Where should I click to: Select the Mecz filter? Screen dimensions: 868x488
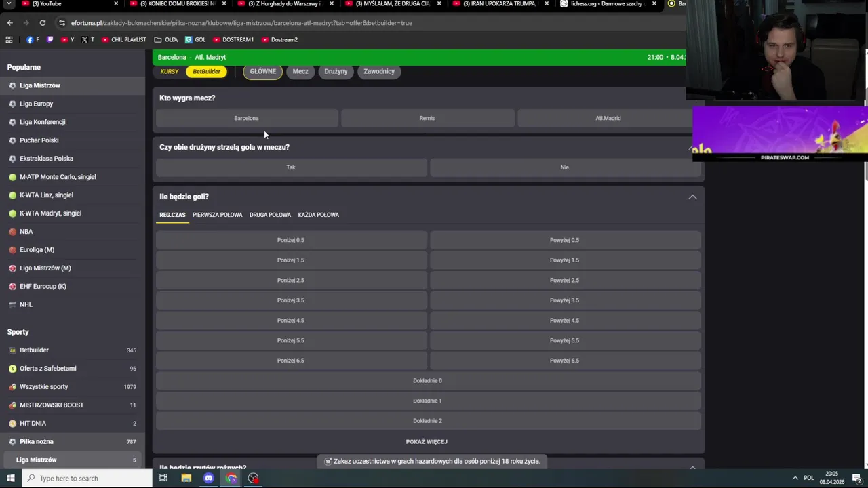(300, 71)
